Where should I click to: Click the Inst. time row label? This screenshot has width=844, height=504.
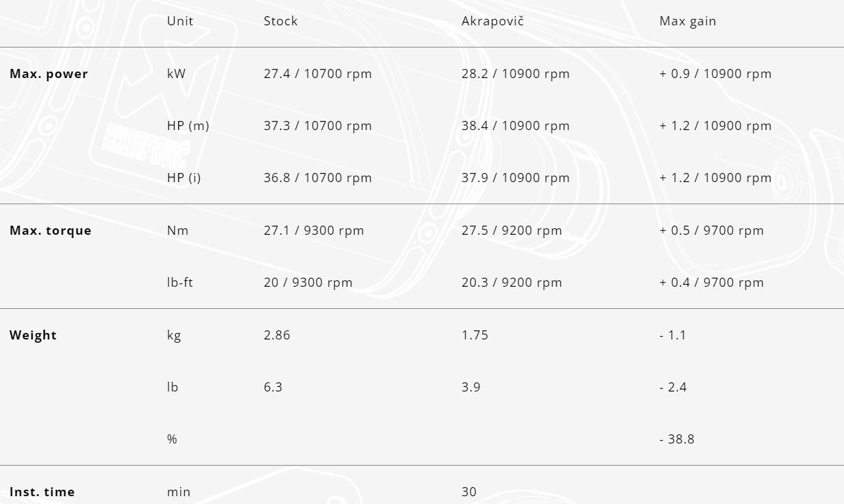tap(42, 492)
